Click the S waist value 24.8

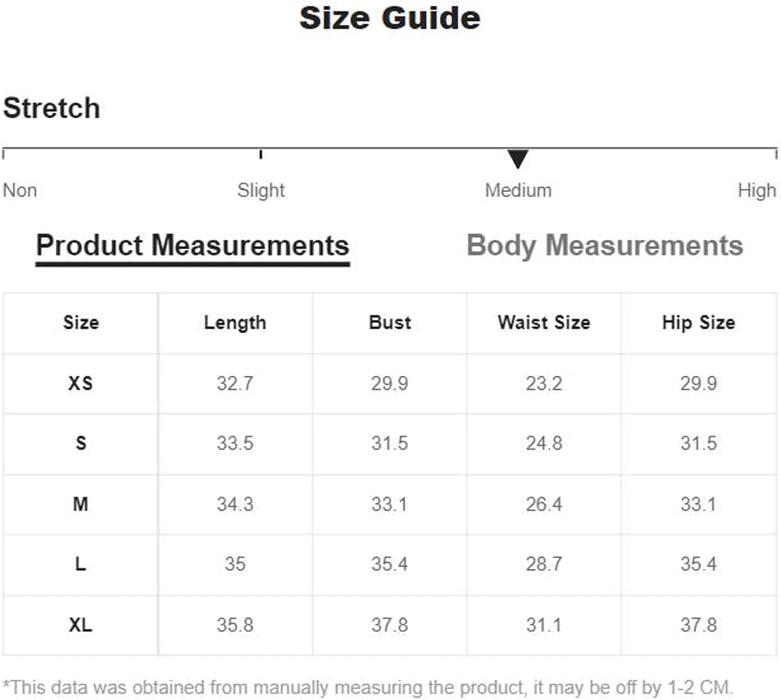click(544, 444)
